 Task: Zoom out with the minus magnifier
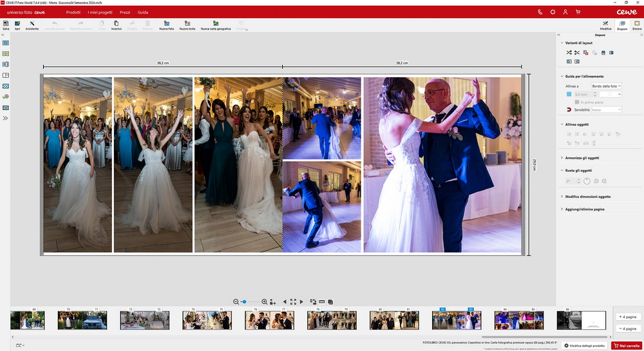point(236,302)
